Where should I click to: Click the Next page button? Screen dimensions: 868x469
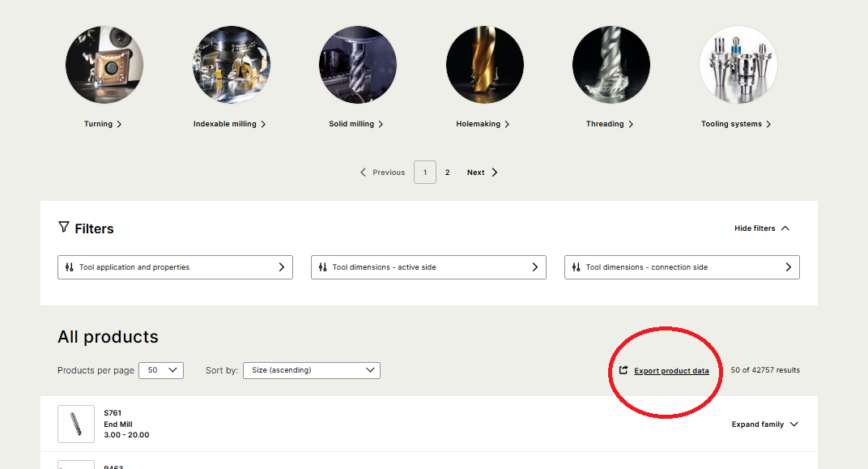pyautogui.click(x=482, y=173)
